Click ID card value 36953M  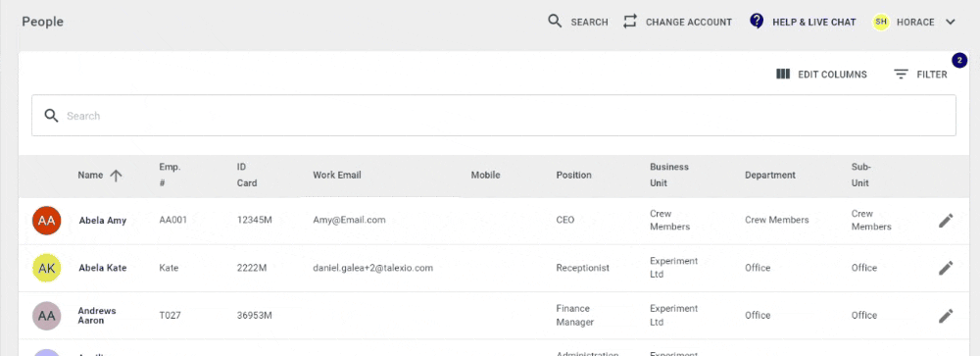(255, 316)
